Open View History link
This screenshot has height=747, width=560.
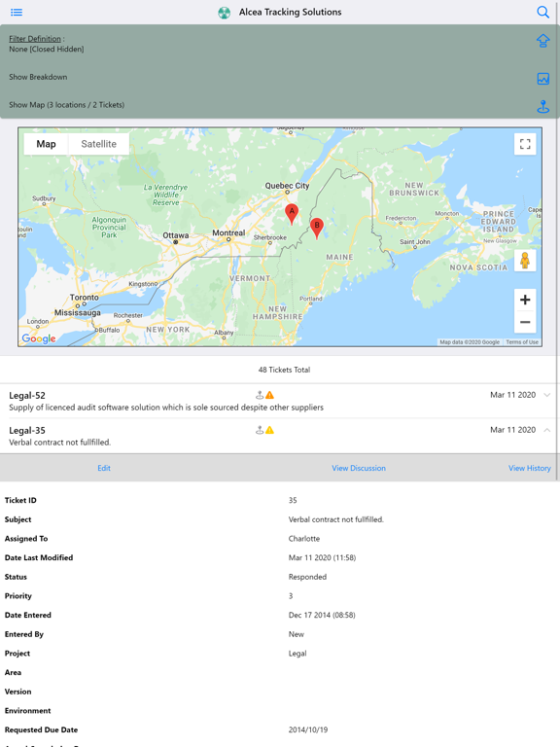[530, 468]
